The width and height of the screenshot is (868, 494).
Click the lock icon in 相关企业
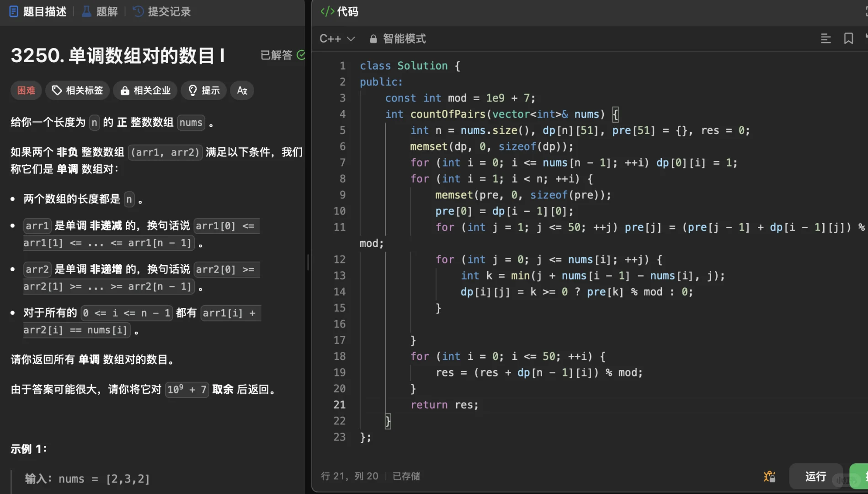click(124, 91)
